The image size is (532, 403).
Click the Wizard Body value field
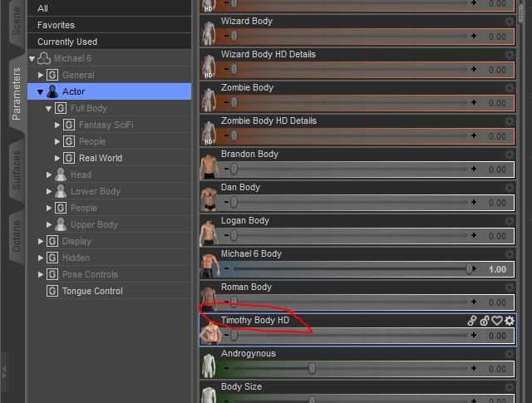(x=497, y=37)
